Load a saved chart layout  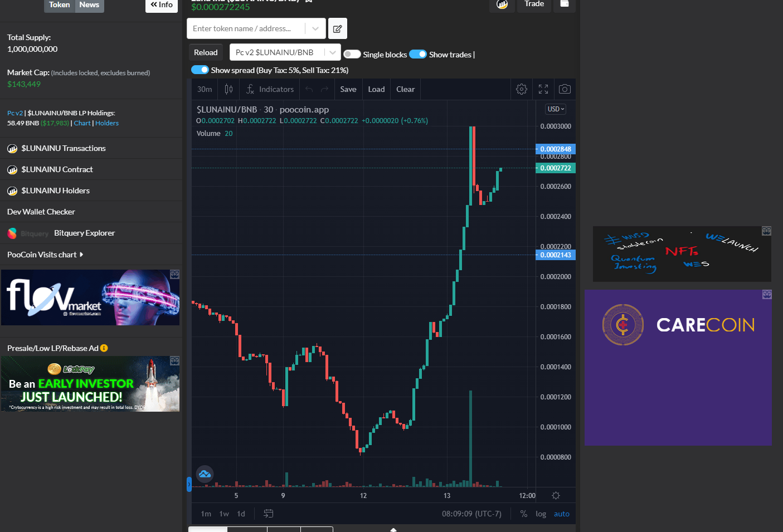(x=376, y=89)
